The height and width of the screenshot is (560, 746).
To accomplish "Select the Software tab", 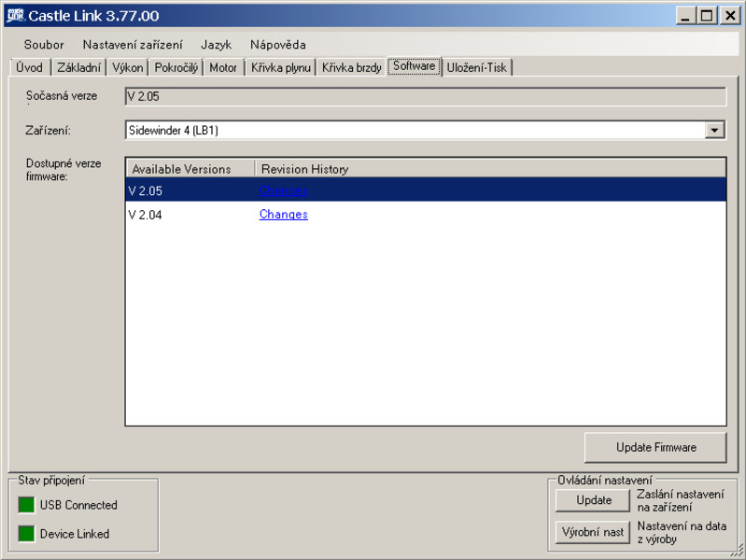I will (415, 66).
